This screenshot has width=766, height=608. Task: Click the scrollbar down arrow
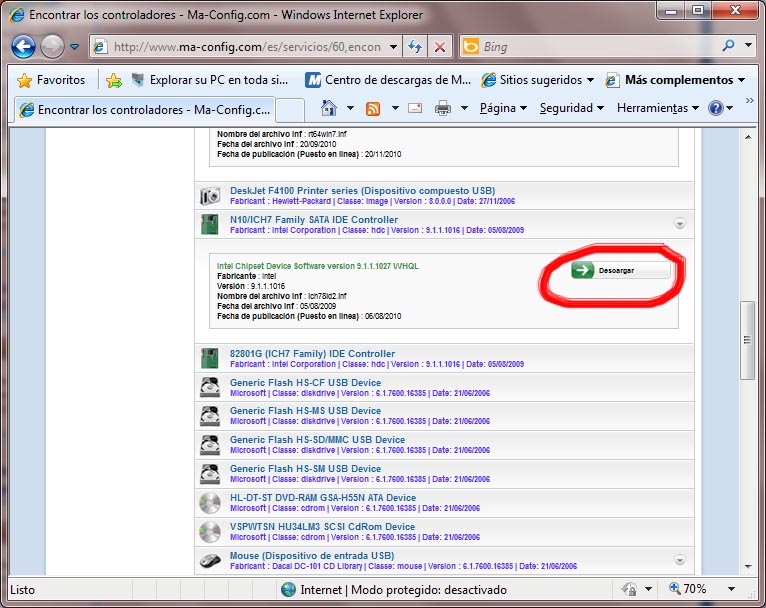point(748,567)
